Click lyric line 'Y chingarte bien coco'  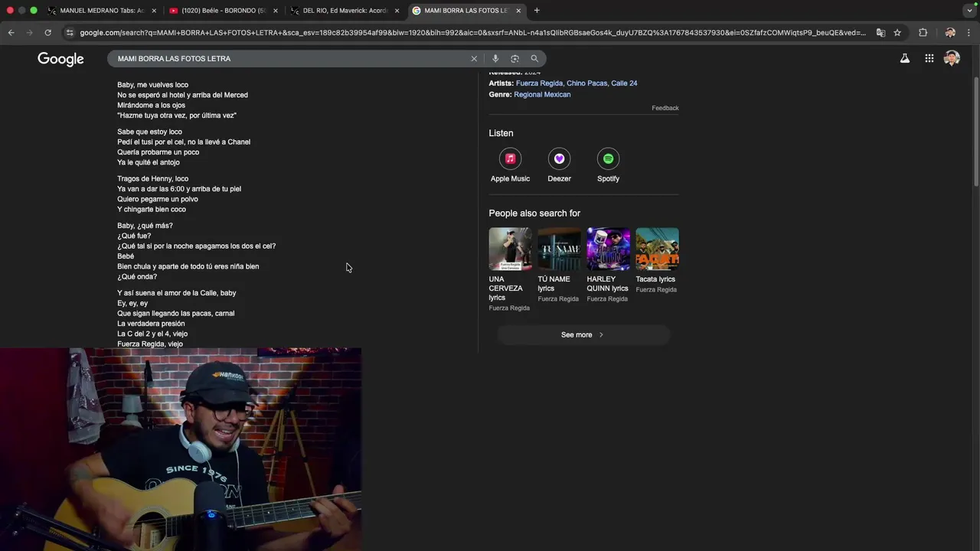(152, 210)
